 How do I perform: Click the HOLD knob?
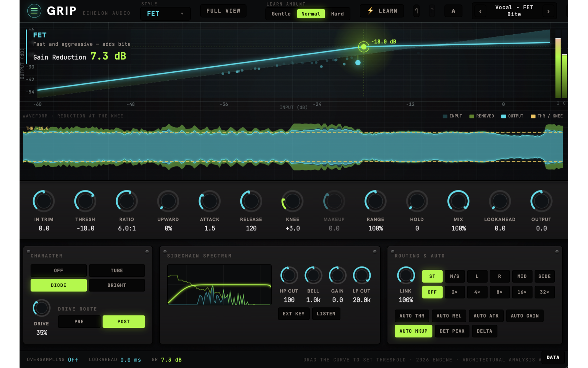coord(417,201)
